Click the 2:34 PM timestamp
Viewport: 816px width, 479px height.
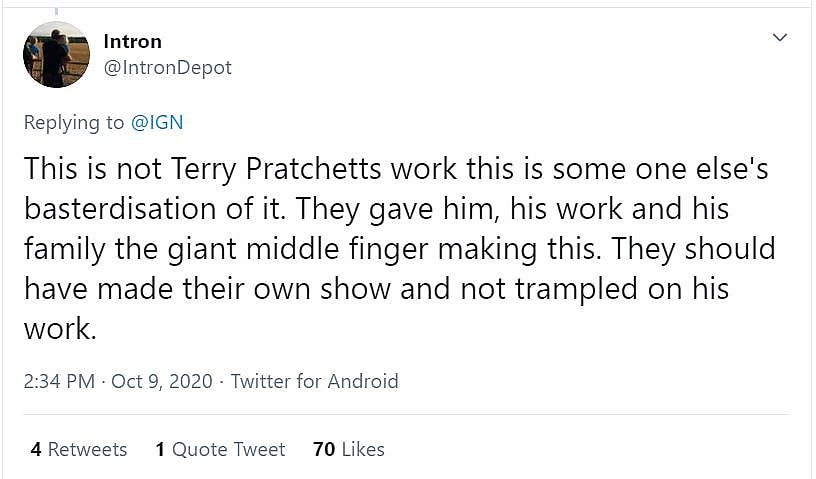coord(61,381)
